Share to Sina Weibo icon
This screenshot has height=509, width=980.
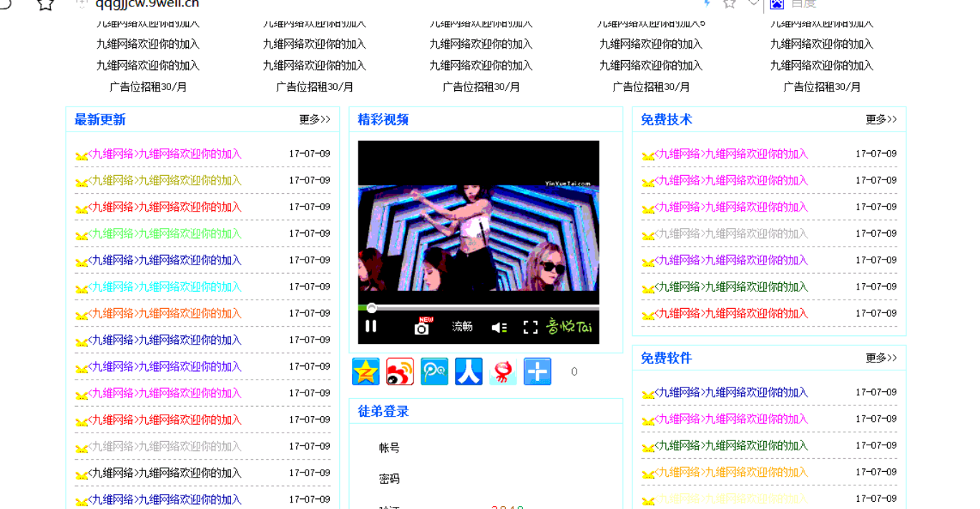[x=400, y=372]
